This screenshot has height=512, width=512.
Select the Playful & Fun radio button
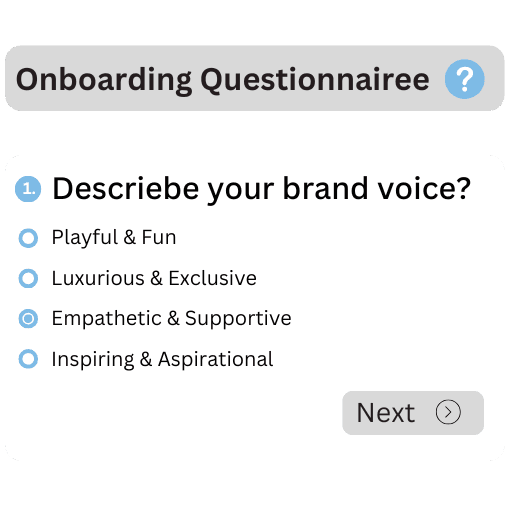point(28,238)
